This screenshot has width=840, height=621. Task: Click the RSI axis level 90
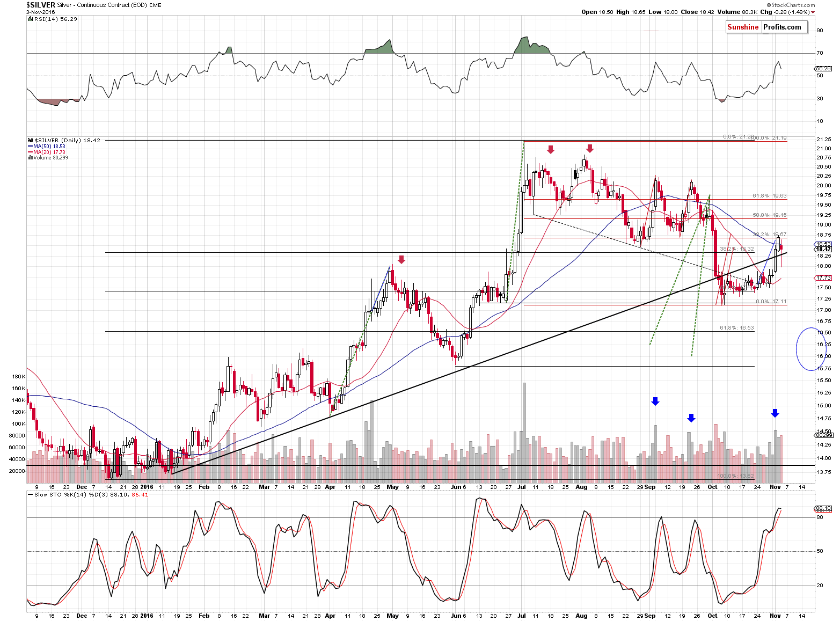[x=820, y=30]
